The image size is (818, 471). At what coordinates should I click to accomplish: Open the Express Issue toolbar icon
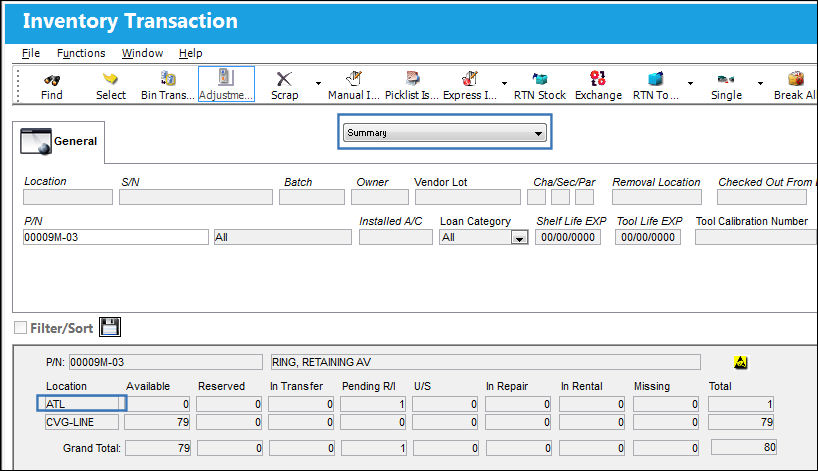[x=470, y=78]
